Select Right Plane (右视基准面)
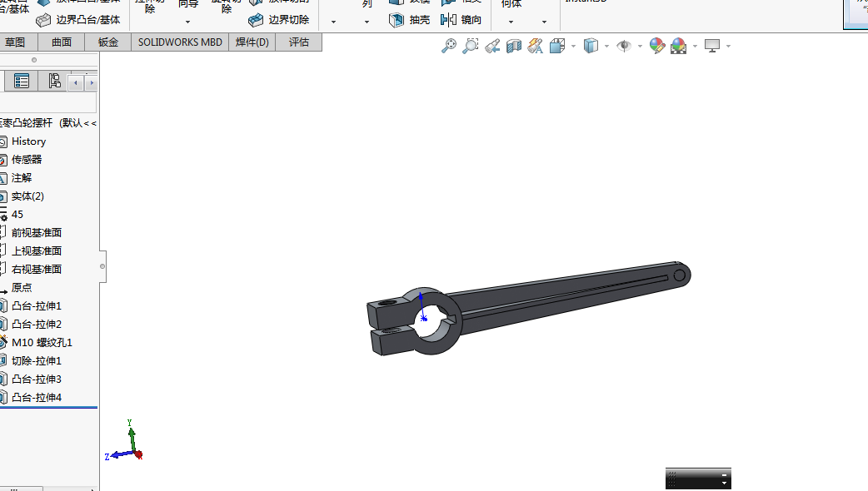Image resolution: width=868 pixels, height=491 pixels. coord(37,270)
